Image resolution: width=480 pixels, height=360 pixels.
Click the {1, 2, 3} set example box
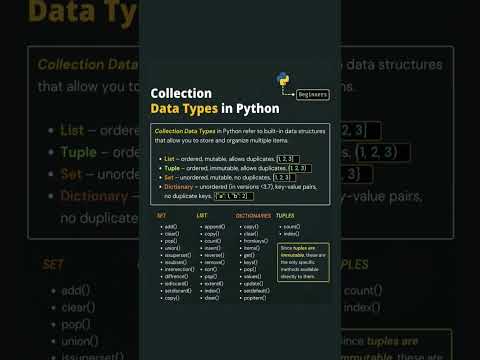click(x=284, y=178)
